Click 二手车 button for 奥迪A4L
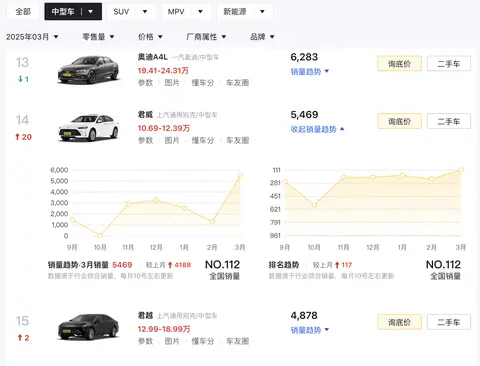The width and height of the screenshot is (480, 366). pyautogui.click(x=449, y=63)
